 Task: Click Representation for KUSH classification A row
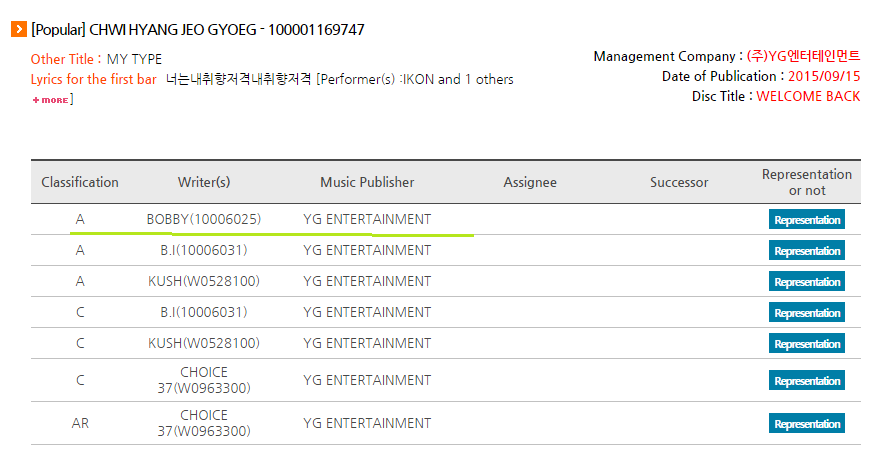tap(807, 282)
